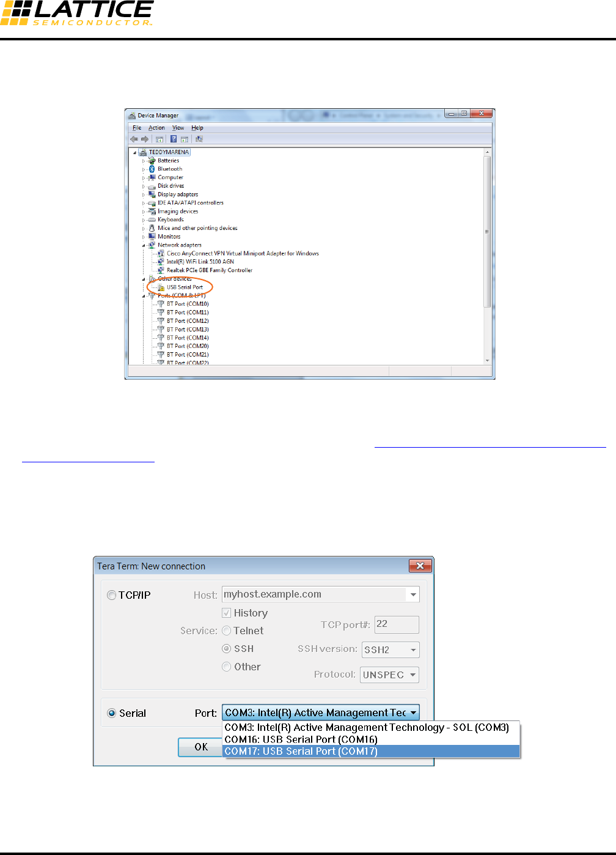Screen dimensions: 616x855
Task: Choose COM17: USB Serial Port option
Action: tap(371, 751)
